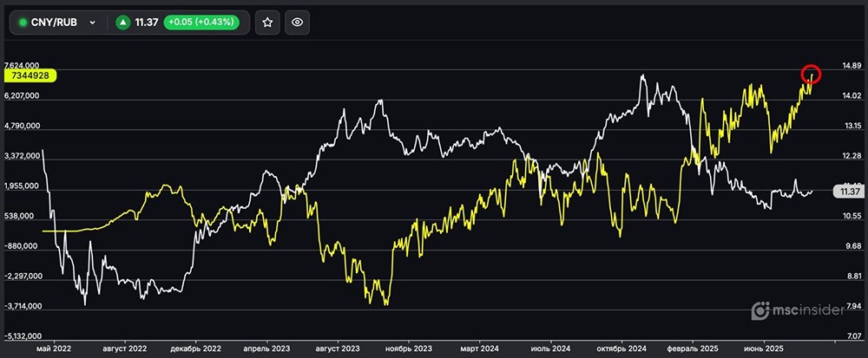Select the июнь 2025 date label

765,349
